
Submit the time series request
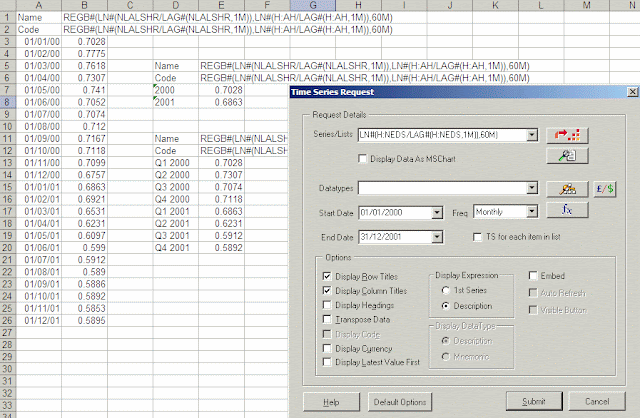tap(534, 402)
